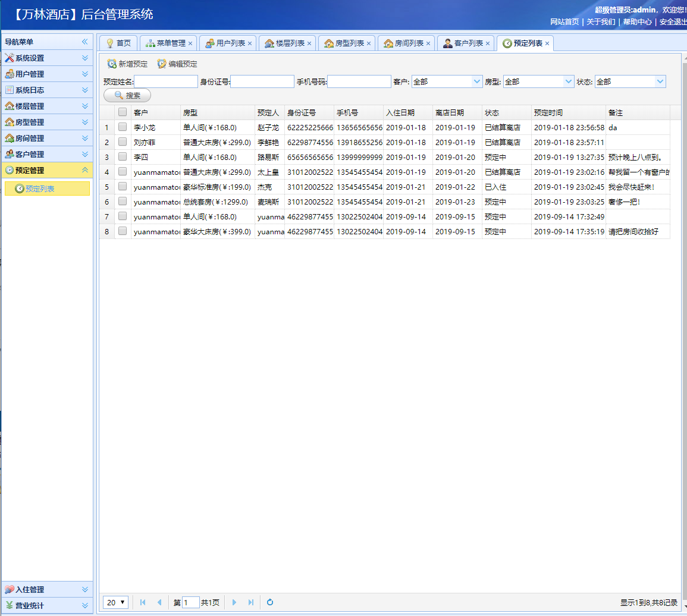687x616 pixels.
Task: Click the 编辑预定 edit reservation icon
Action: (x=162, y=64)
